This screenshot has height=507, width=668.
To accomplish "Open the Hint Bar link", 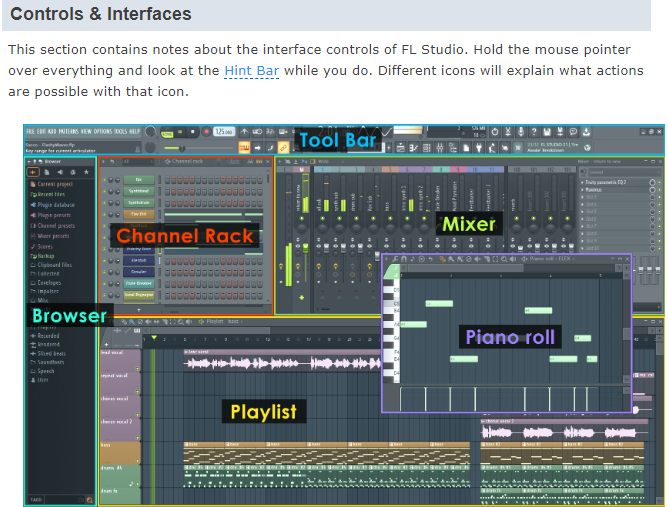I will point(252,70).
